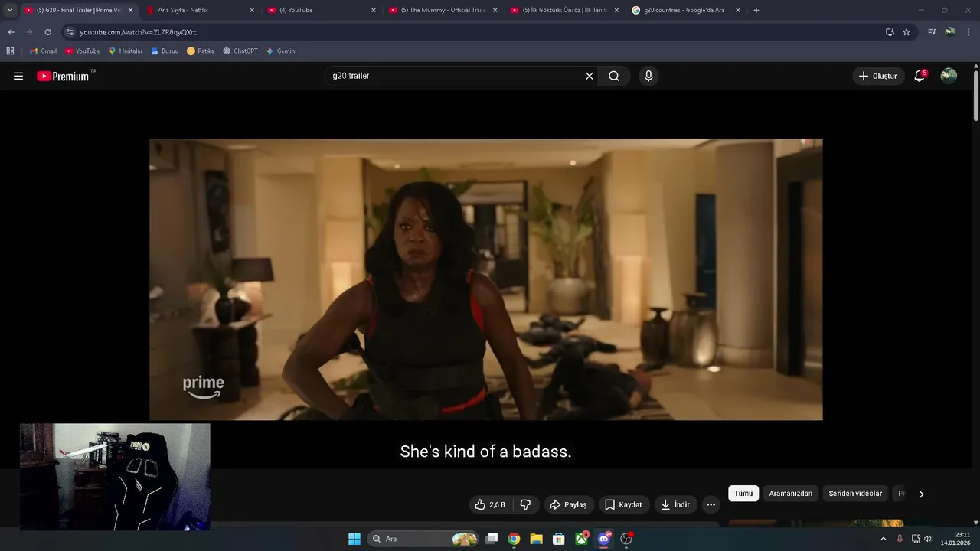The image size is (980, 551).
Task: Select the Seriden videolar filter chip
Action: click(x=855, y=494)
